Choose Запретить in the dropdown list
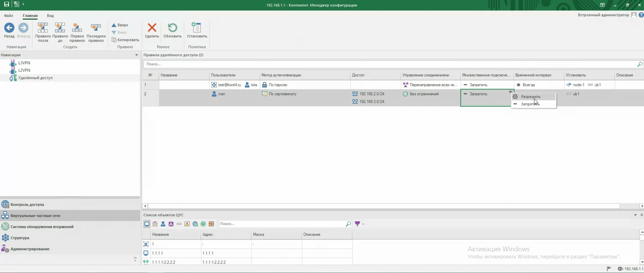The width and height of the screenshot is (644, 273). 530,104
